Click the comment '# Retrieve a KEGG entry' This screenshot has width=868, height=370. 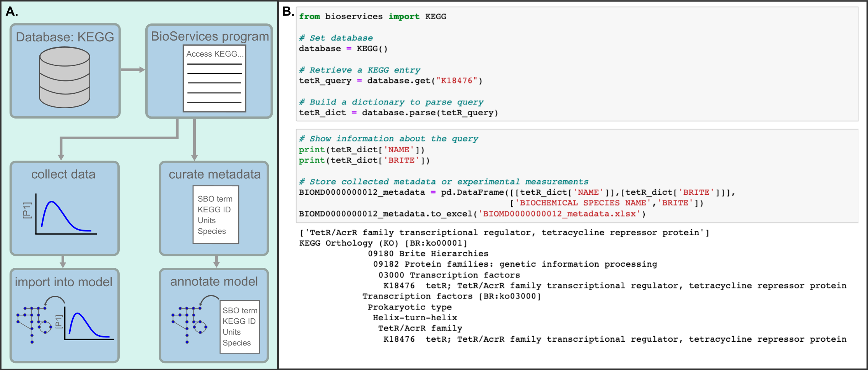click(x=359, y=70)
